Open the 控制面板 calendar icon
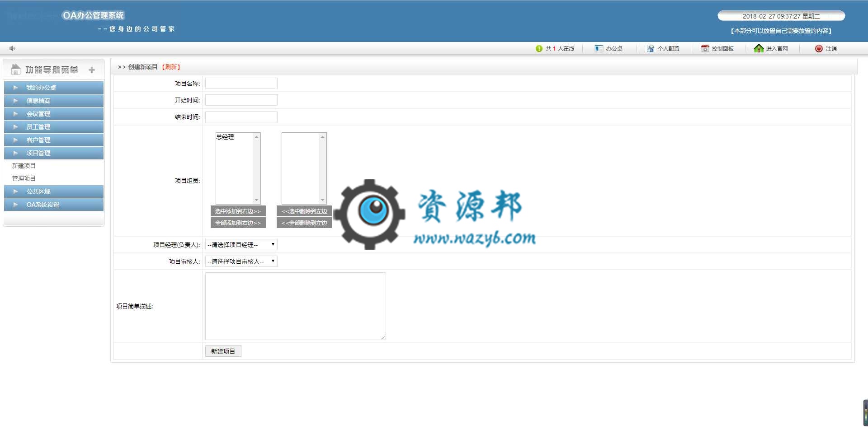The image size is (868, 429). [x=705, y=48]
